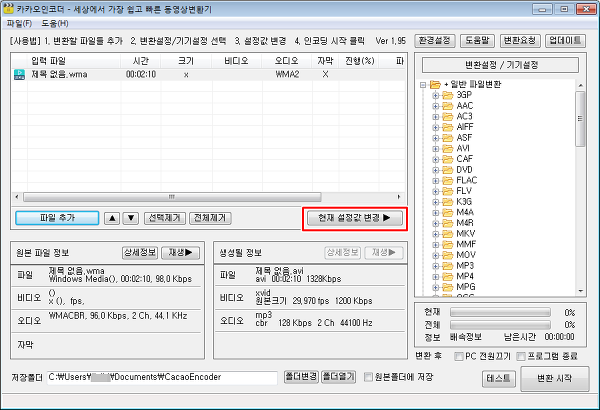
Task: Expand the MP4 tree node
Action: click(x=435, y=276)
